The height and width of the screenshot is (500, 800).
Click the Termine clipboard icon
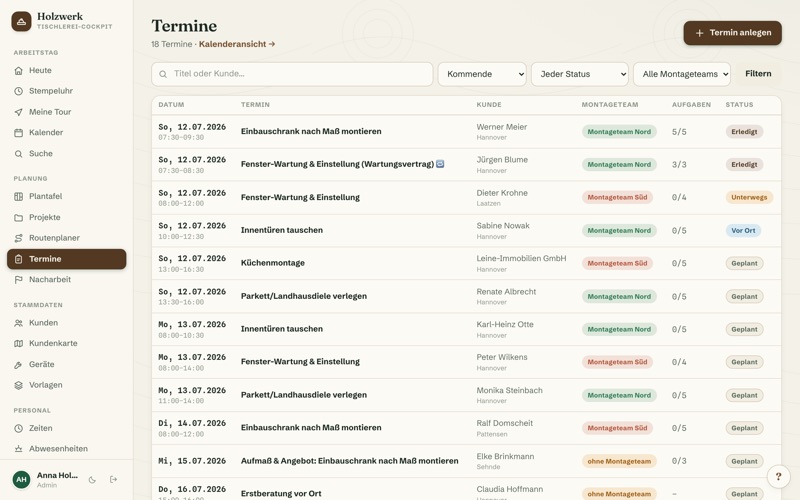click(x=18, y=259)
